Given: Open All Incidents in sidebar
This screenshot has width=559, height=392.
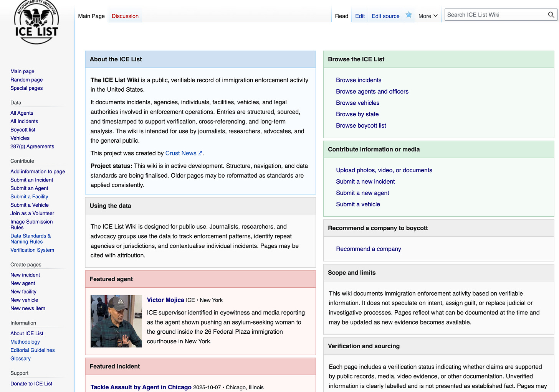Looking at the screenshot, I should point(24,122).
